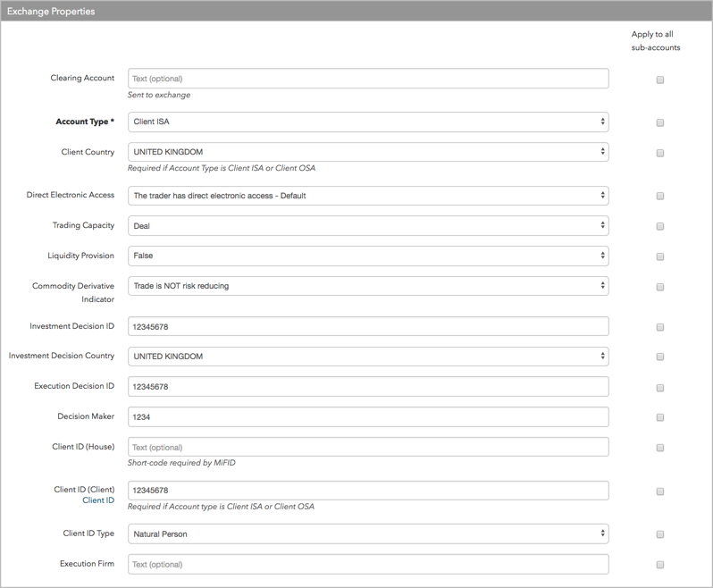Open the Client ID Type dropdown

(x=368, y=533)
